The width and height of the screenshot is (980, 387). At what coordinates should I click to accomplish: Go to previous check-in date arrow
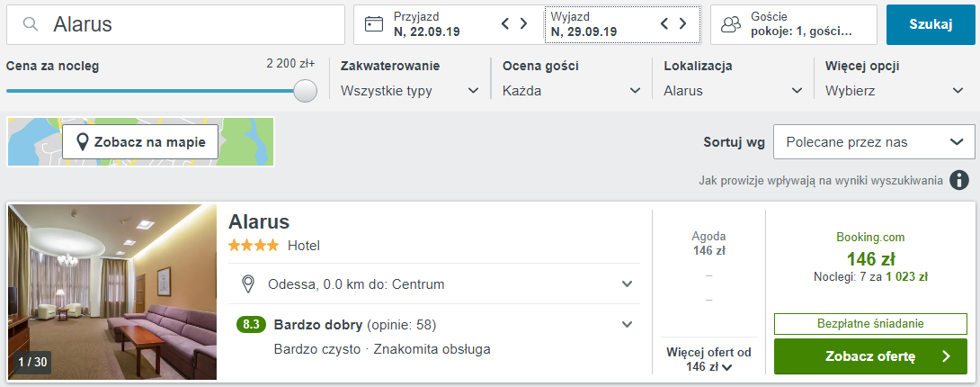[505, 24]
